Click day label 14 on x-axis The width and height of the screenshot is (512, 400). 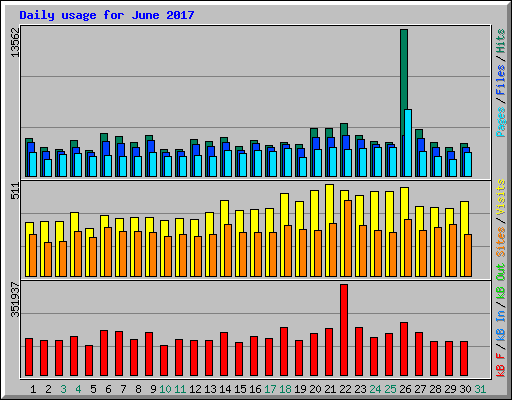click(225, 389)
